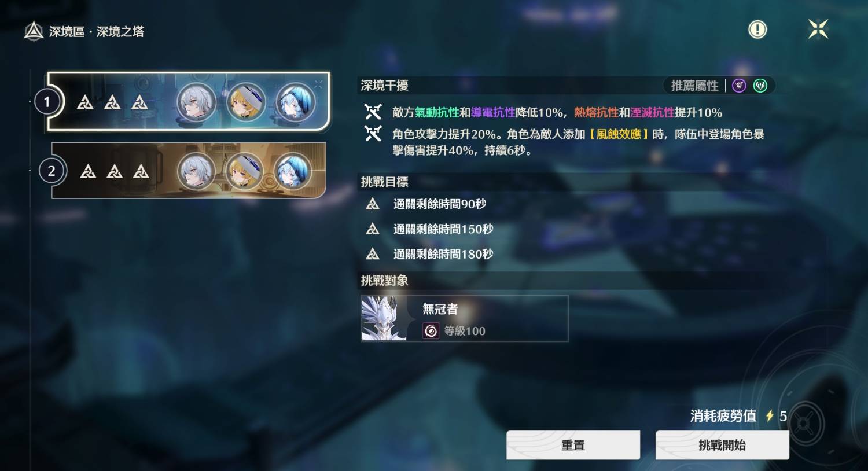
Task: Click the white-haired character portrait in floor 1
Action: [x=196, y=102]
